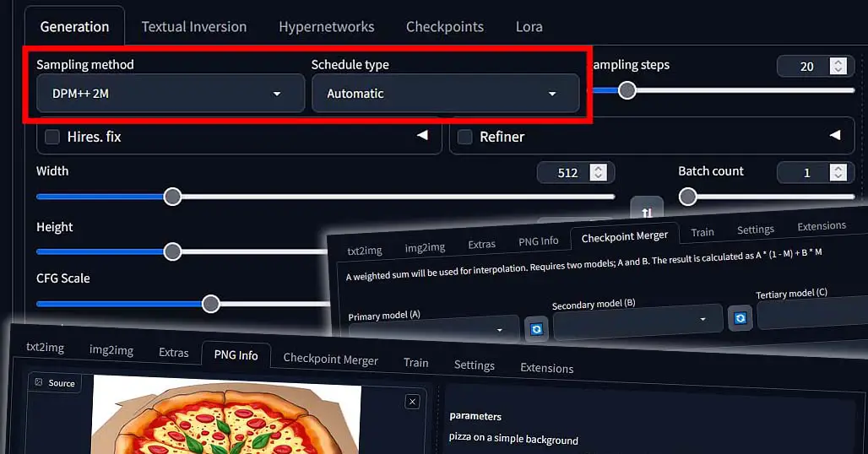Click the Source image label icon
Viewport: 868px width, 454px height.
coord(39,382)
